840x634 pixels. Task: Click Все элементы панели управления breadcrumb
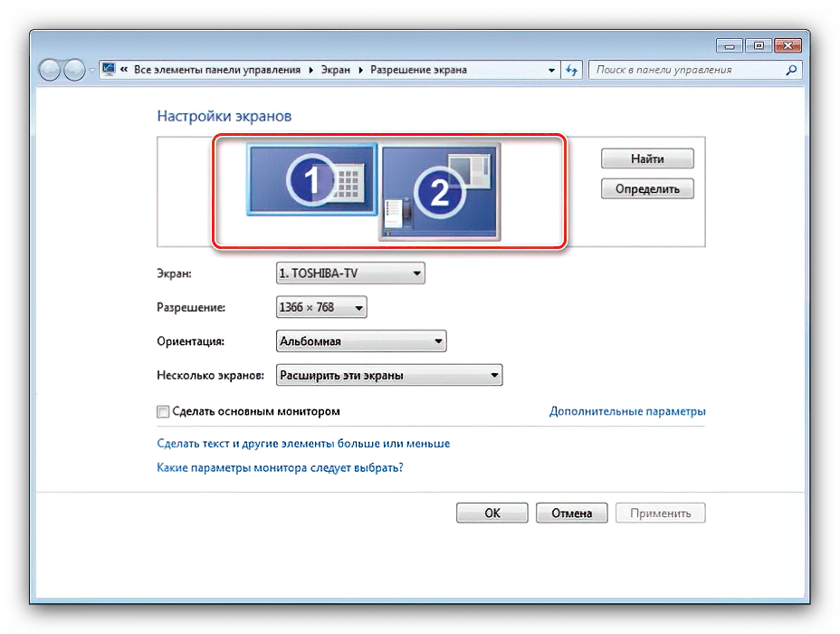[x=217, y=70]
